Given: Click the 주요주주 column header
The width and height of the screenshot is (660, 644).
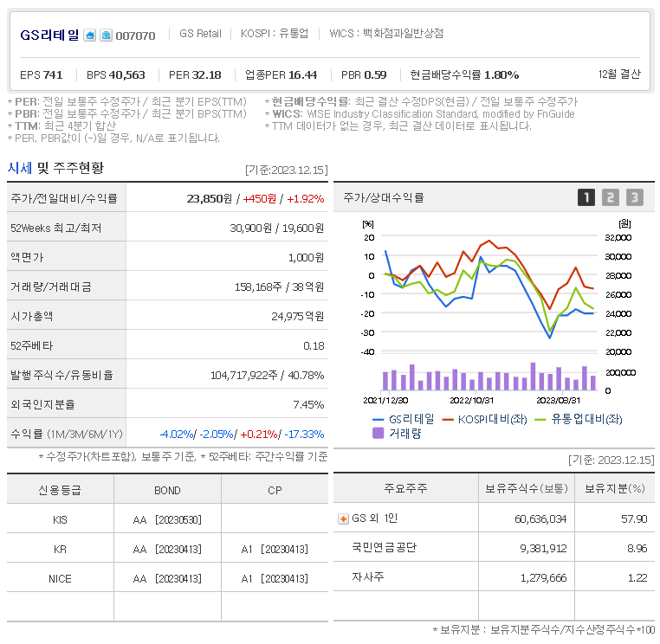Looking at the screenshot, I should (405, 488).
